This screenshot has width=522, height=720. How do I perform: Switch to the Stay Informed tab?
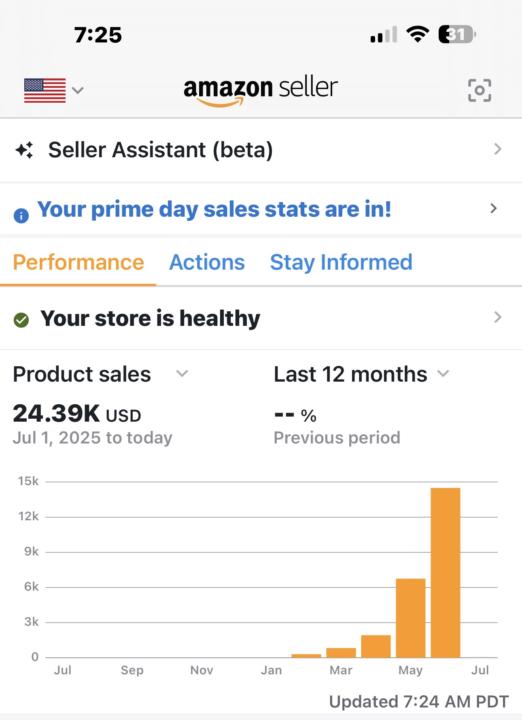(341, 262)
